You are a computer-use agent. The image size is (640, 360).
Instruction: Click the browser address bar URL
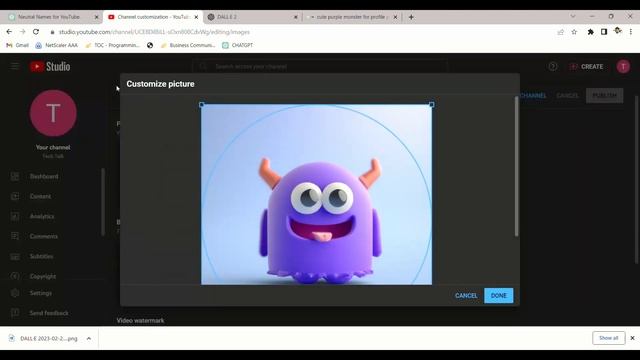(154, 32)
